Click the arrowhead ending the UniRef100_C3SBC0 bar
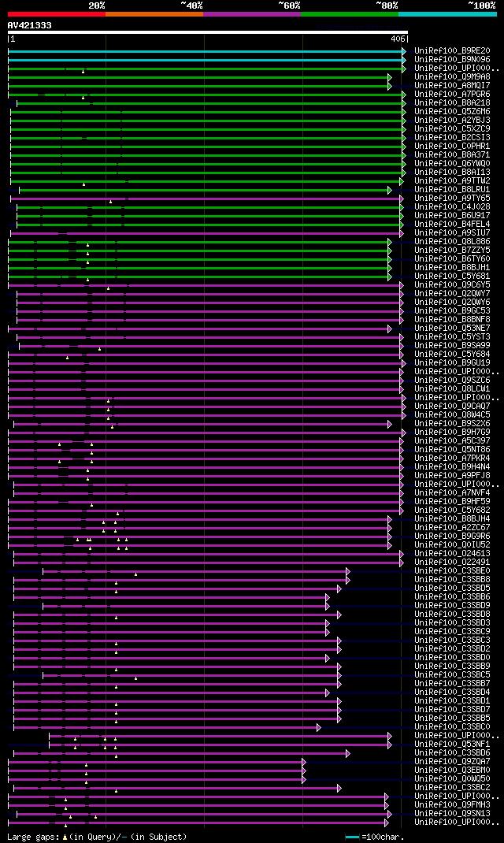This screenshot has width=504, height=843. click(319, 727)
